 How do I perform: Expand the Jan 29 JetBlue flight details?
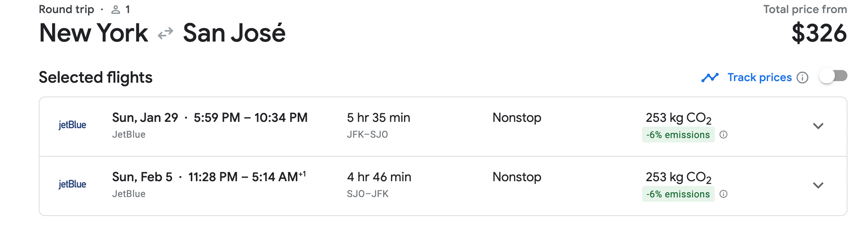[818, 126]
